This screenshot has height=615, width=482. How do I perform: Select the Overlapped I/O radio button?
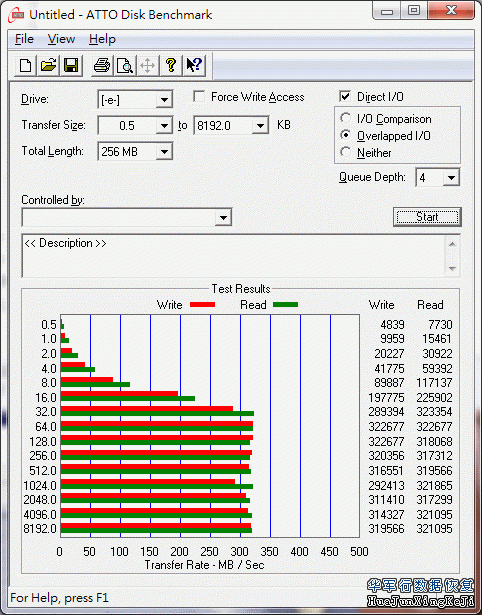346,135
